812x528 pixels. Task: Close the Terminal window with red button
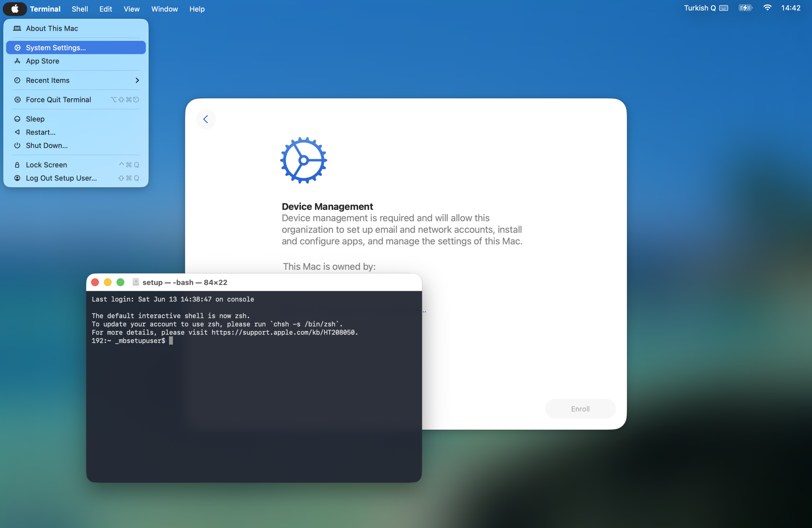(95, 283)
